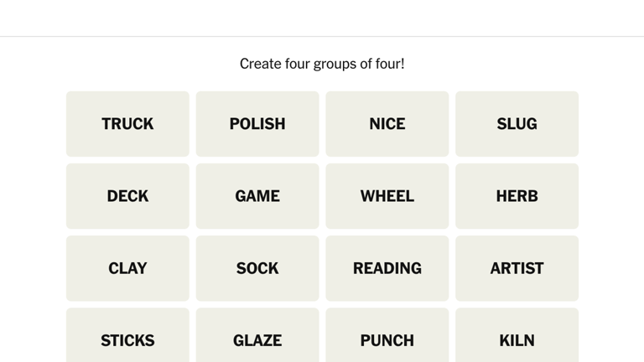Viewport: 644px width, 362px height.
Task: Click the 'Create four groups of four!' instruction text
Action: tap(322, 64)
